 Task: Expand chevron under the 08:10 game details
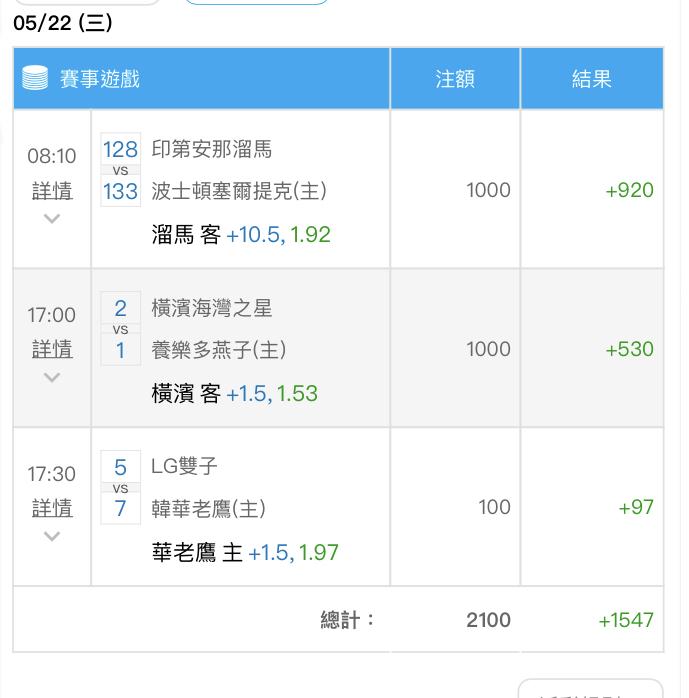pyautogui.click(x=52, y=219)
